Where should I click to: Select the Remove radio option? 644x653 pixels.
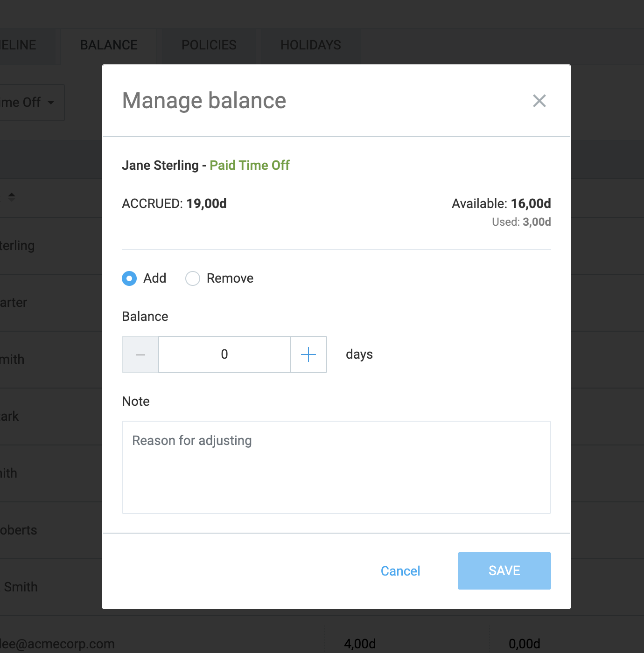coord(193,278)
